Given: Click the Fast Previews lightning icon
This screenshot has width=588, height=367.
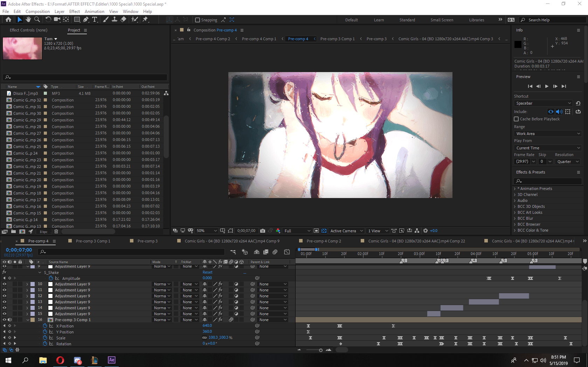Looking at the screenshot, I should [402, 231].
